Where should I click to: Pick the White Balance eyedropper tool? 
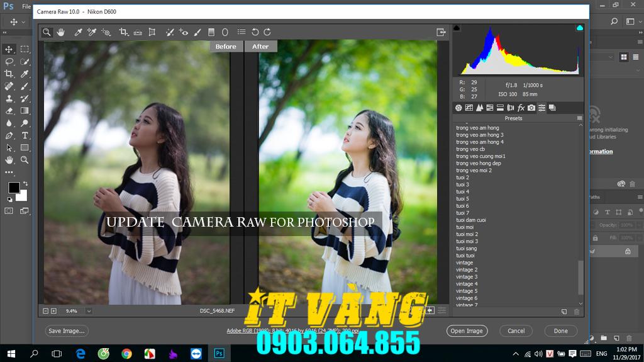coord(77,32)
